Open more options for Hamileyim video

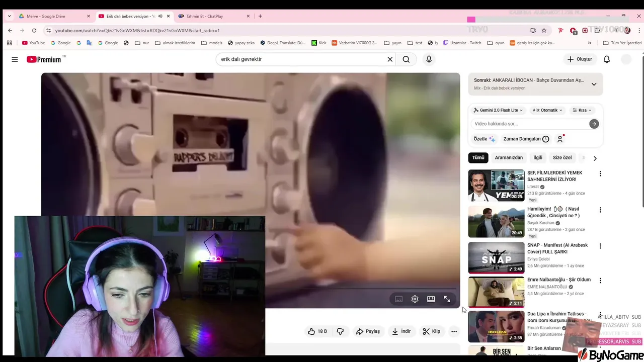click(x=600, y=210)
